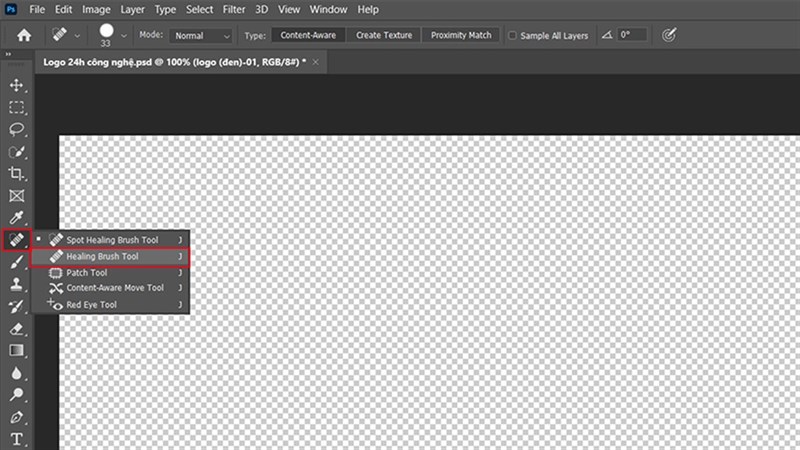Open the Type menu
The image size is (800, 450).
tap(165, 9)
